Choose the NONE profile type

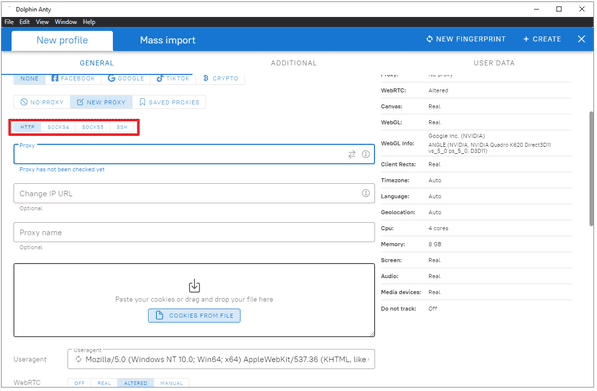pyautogui.click(x=29, y=78)
